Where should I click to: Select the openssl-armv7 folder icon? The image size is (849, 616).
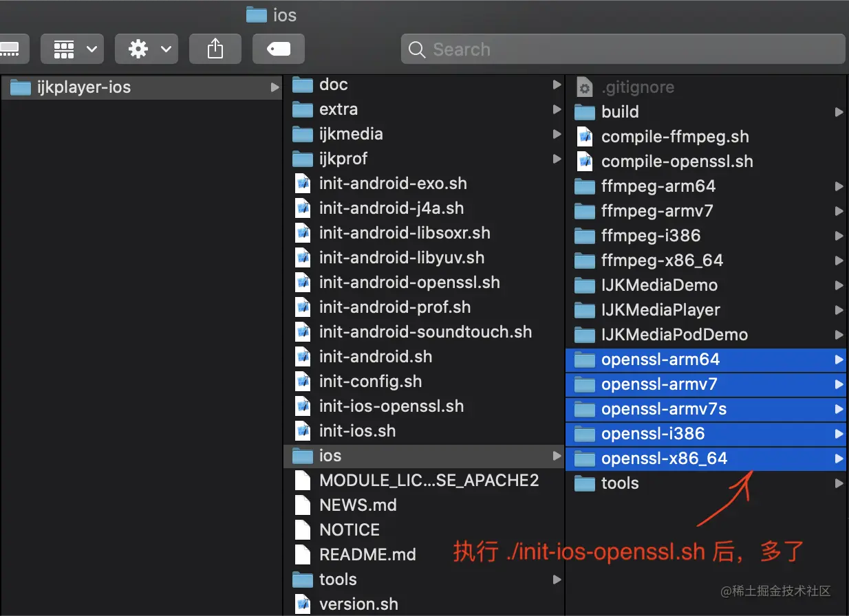(585, 384)
